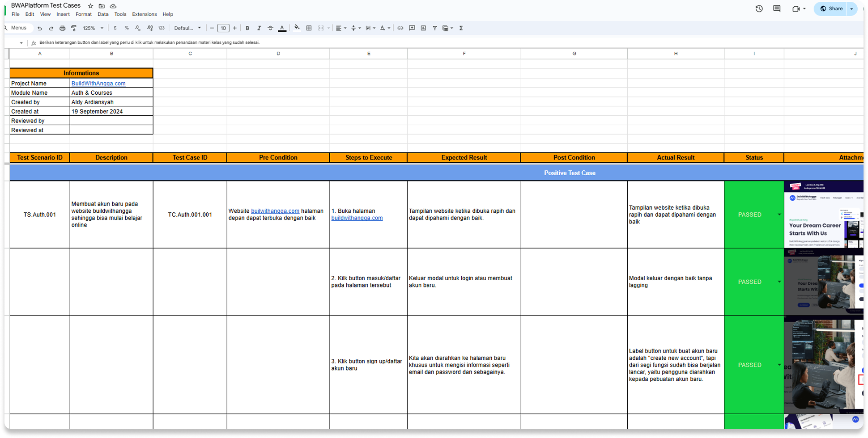The width and height of the screenshot is (868, 438).
Task: Open functions sigma menu
Action: (x=461, y=28)
